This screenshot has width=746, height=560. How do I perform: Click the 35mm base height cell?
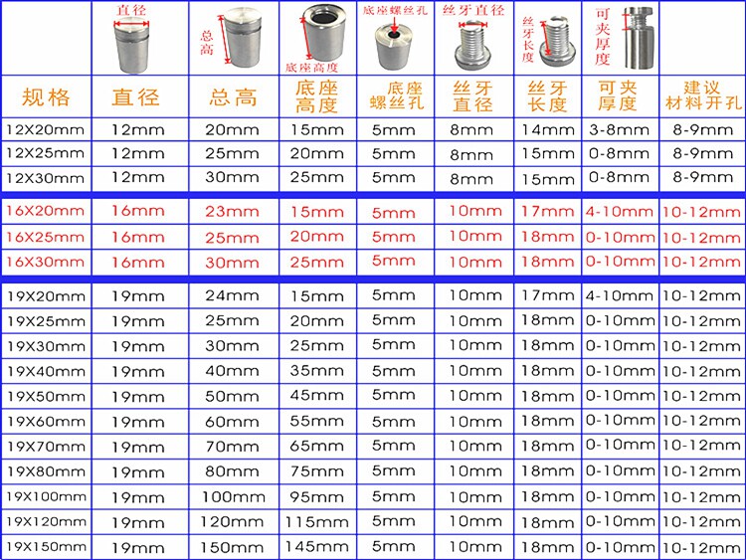pyautogui.click(x=317, y=370)
